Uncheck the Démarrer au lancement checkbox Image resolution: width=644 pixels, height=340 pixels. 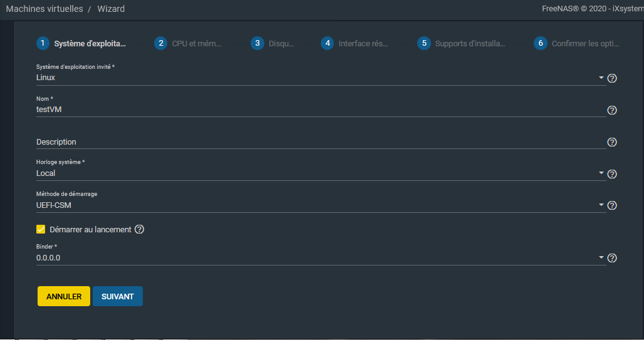coord(41,229)
